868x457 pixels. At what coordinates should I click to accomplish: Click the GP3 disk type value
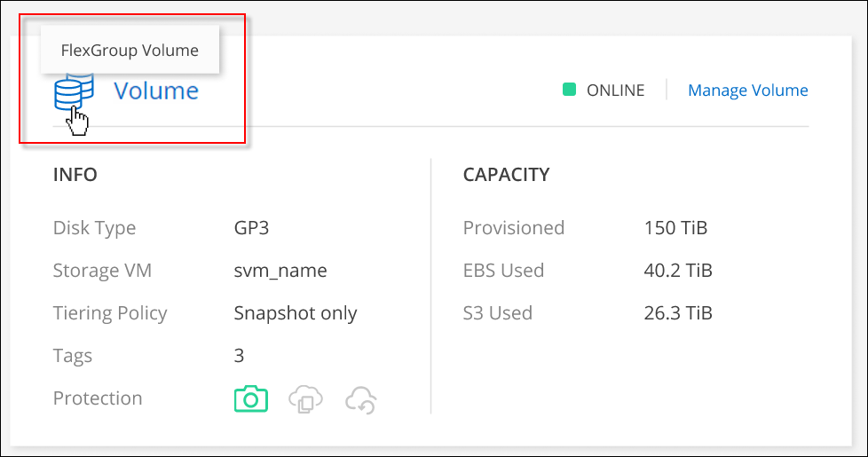[x=251, y=228]
